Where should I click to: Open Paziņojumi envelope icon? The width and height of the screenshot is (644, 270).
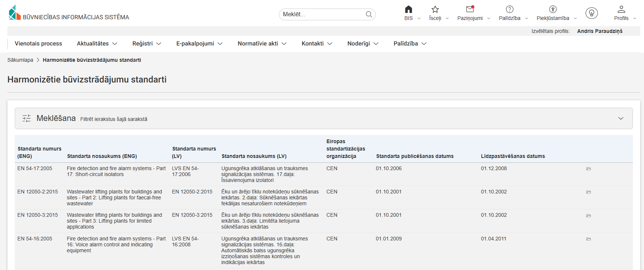coord(470,9)
